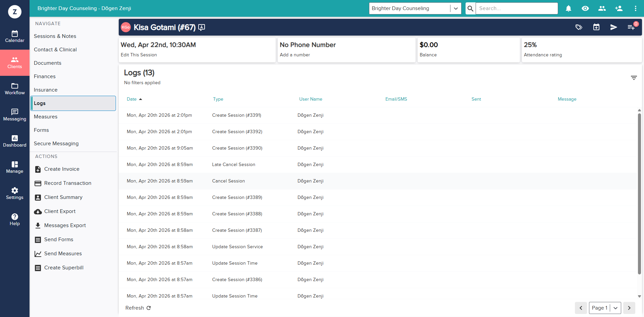Click the Refresh button

[x=138, y=308]
